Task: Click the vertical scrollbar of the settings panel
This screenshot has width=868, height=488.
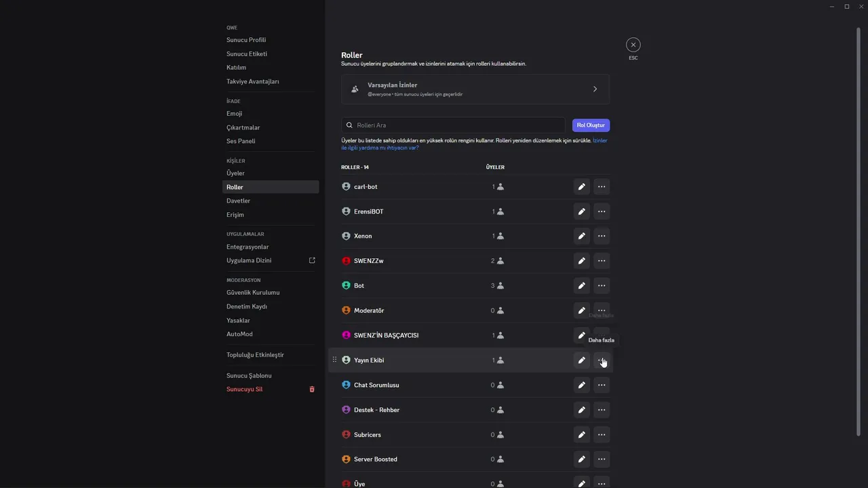Action: 860,230
